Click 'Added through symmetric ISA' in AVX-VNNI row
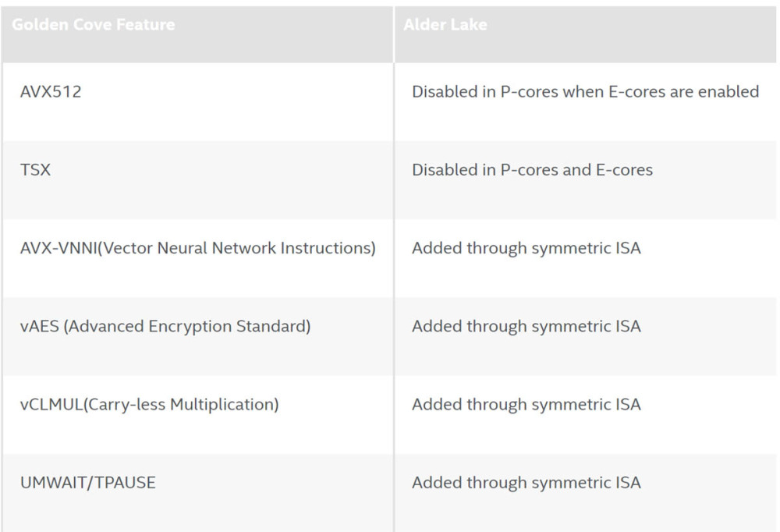 526,248
